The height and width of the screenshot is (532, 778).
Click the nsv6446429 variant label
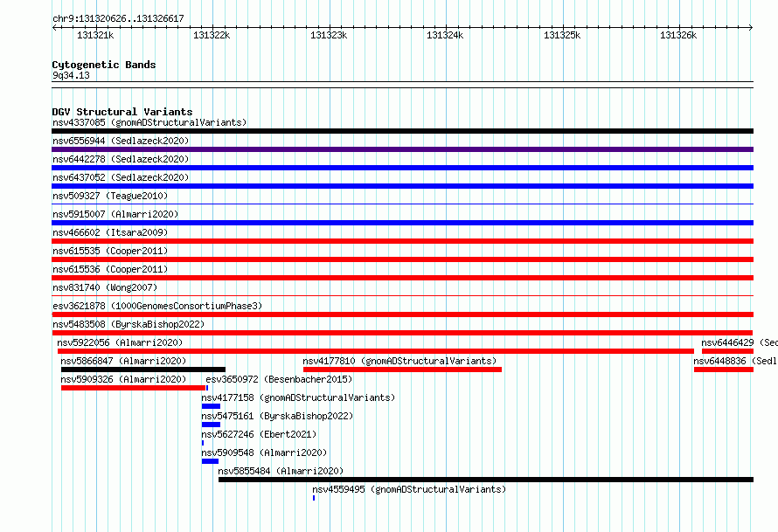[740, 342]
